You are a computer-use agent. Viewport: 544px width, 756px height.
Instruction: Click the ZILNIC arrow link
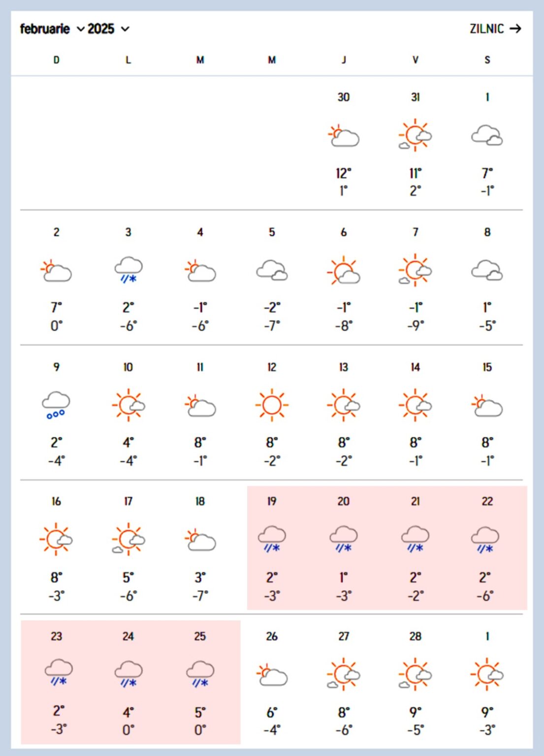click(516, 29)
